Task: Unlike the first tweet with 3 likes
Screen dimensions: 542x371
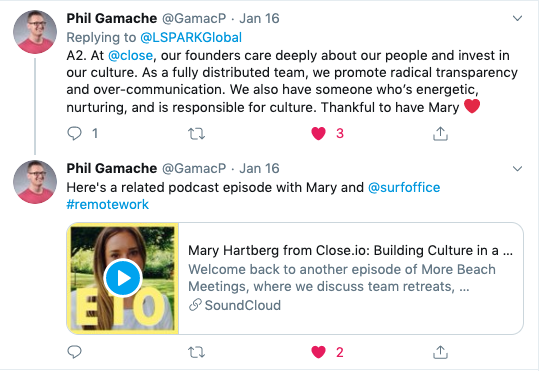Action: coord(318,133)
